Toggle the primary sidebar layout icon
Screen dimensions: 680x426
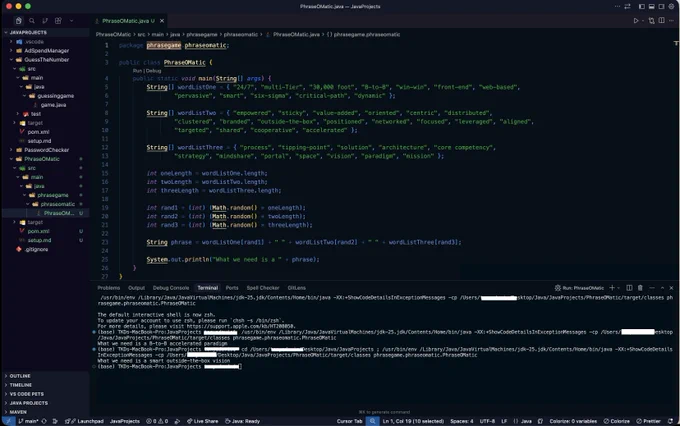coord(641,7)
